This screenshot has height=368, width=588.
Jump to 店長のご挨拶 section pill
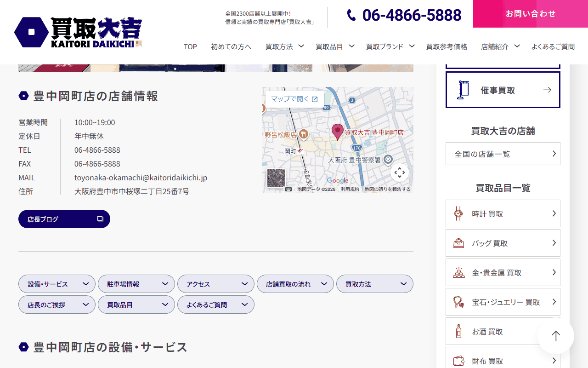(x=57, y=305)
